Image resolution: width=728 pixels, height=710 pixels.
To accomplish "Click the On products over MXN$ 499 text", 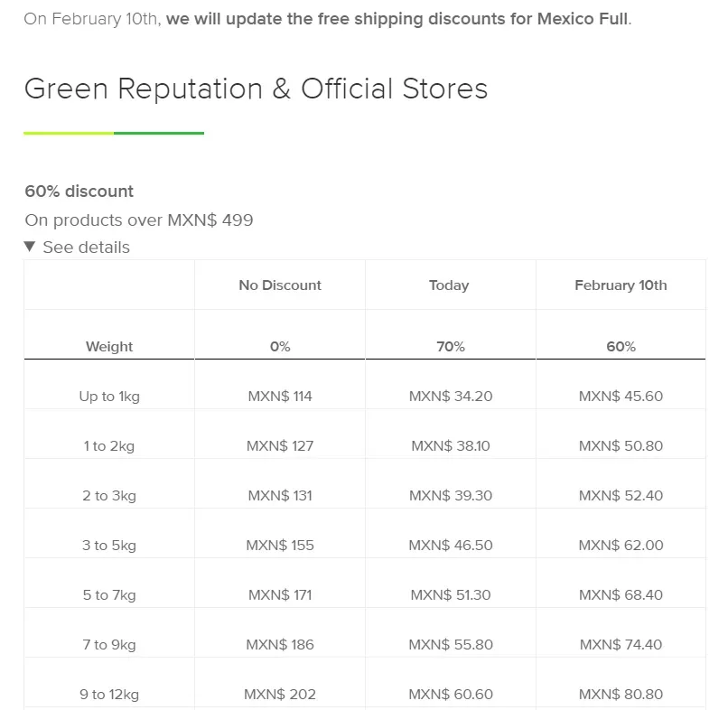I will pyautogui.click(x=139, y=220).
